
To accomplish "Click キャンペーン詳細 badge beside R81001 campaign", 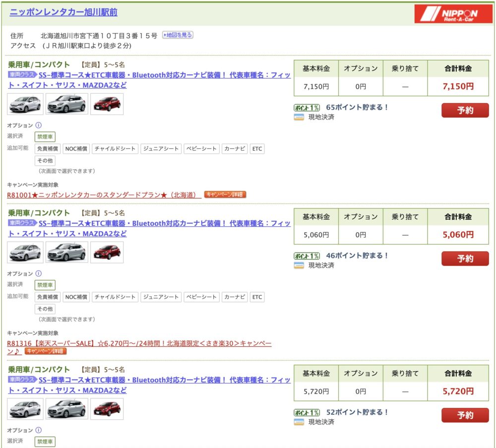I will 225,194.
